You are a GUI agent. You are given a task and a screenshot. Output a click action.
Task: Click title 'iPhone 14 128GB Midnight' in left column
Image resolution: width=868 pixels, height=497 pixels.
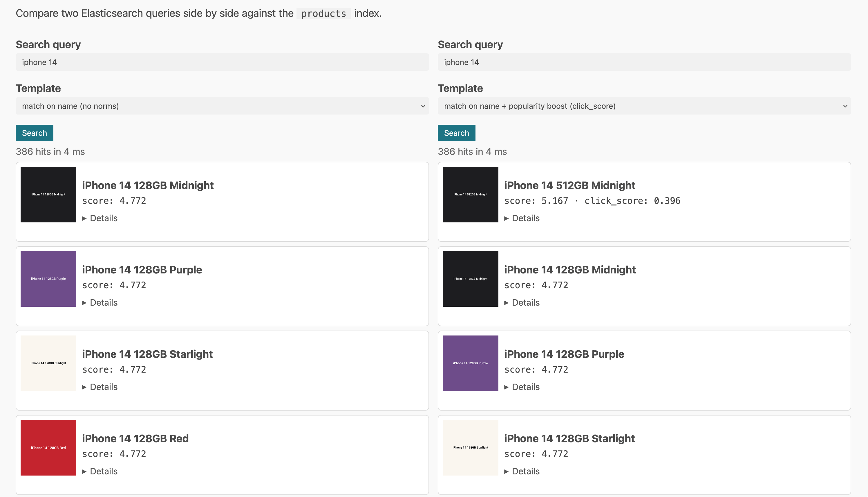point(148,185)
